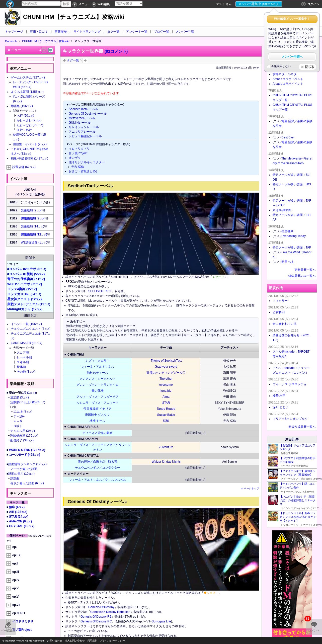Open サイト内ランキング navigation item
The width and height of the screenshot is (322, 644).
(87, 32)
